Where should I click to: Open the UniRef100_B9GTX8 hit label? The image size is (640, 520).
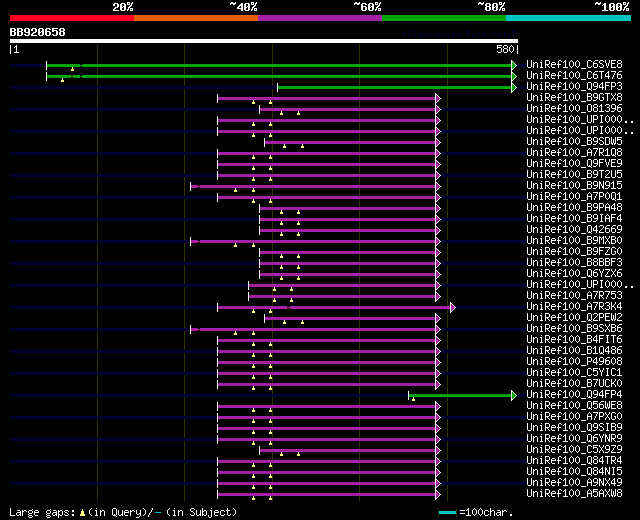pyautogui.click(x=574, y=97)
